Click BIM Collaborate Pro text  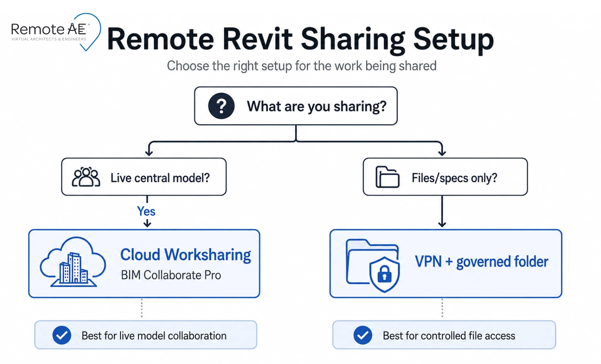point(171,275)
